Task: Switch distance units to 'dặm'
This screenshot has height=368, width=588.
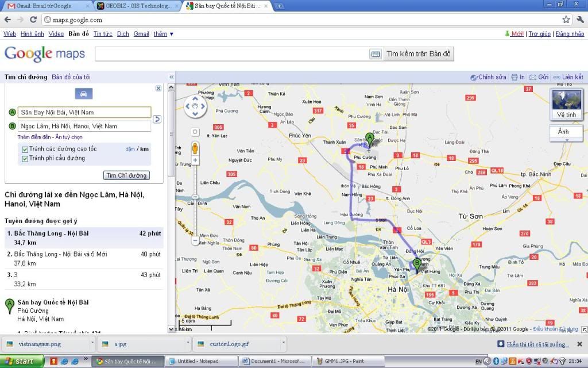Action: tap(130, 149)
